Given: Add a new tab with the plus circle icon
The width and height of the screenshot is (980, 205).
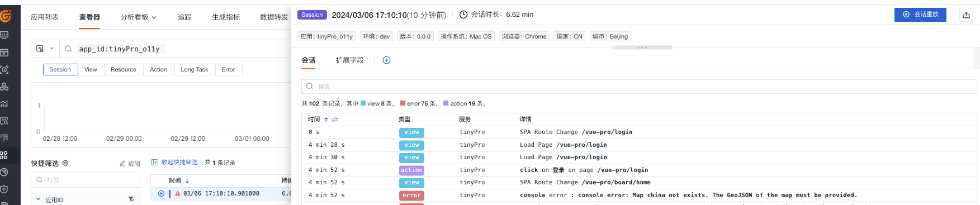Looking at the screenshot, I should 386,60.
